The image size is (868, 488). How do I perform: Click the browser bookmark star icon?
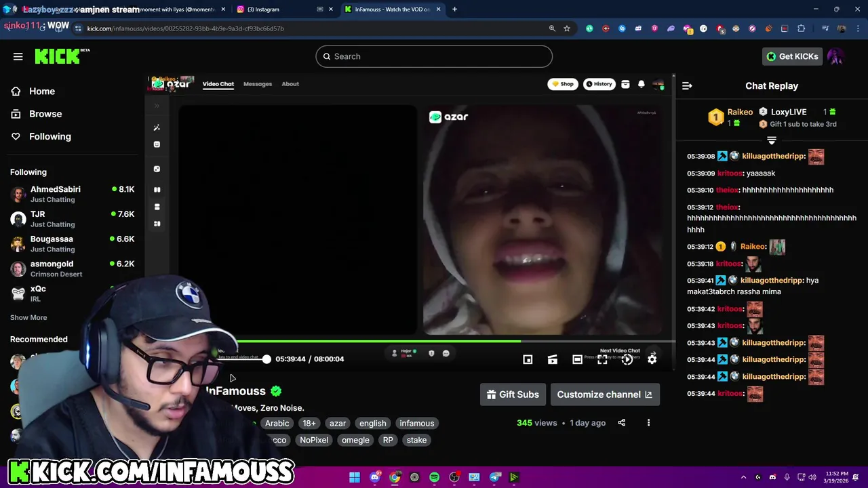coord(567,28)
